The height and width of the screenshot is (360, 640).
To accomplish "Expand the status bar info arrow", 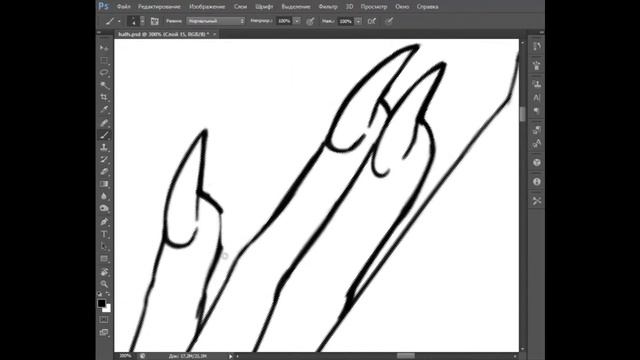I will click(x=231, y=356).
